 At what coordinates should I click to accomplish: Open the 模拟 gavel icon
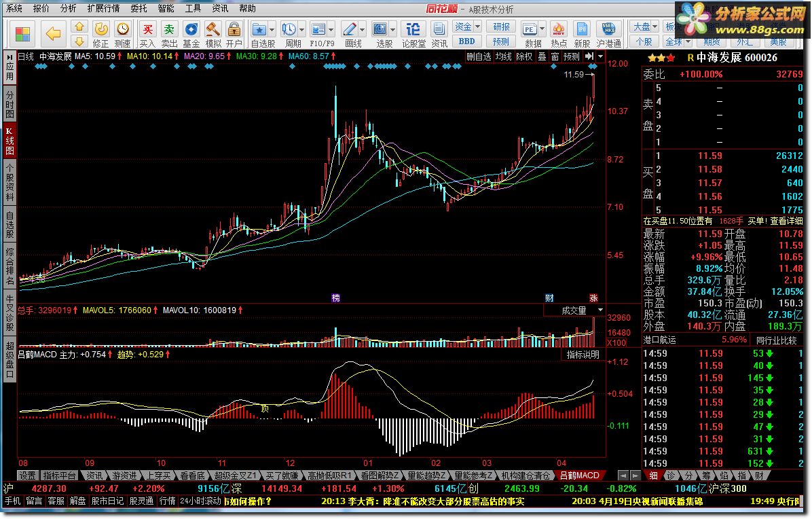pyautogui.click(x=213, y=29)
